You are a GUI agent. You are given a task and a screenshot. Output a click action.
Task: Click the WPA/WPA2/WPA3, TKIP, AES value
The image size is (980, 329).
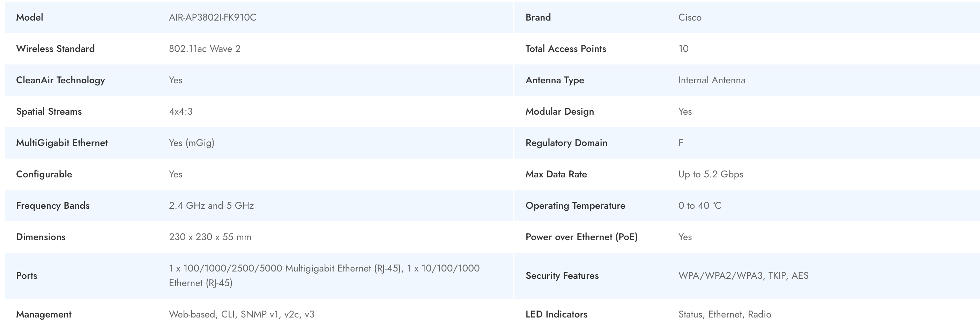click(743, 275)
